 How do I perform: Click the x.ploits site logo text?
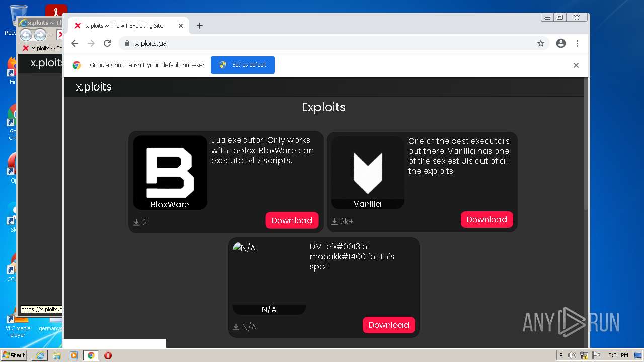tap(94, 87)
